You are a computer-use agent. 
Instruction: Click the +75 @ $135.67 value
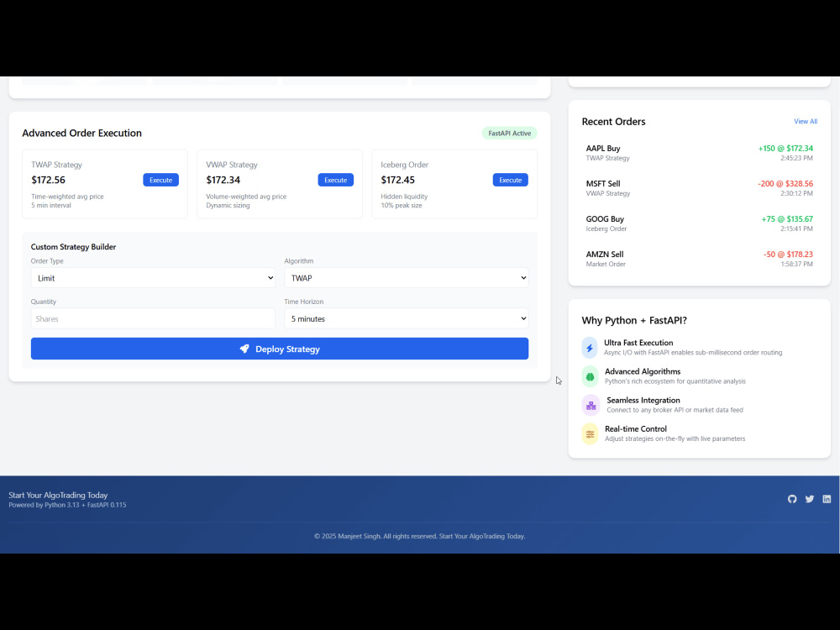[787, 219]
